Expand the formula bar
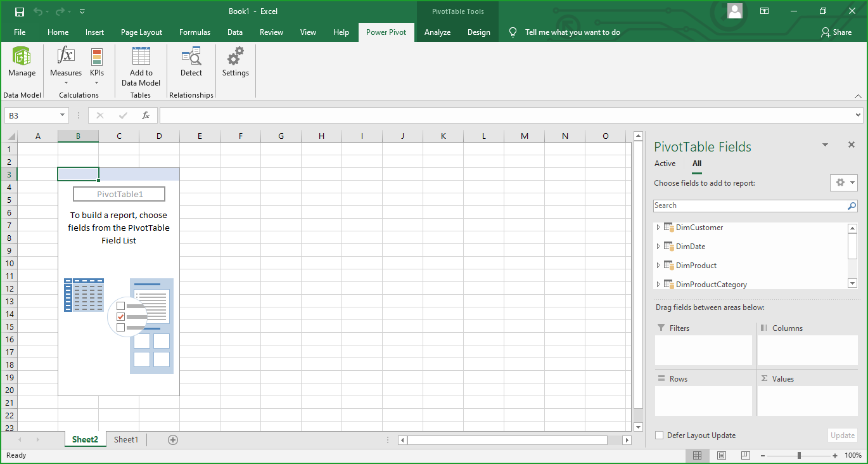 coord(858,115)
